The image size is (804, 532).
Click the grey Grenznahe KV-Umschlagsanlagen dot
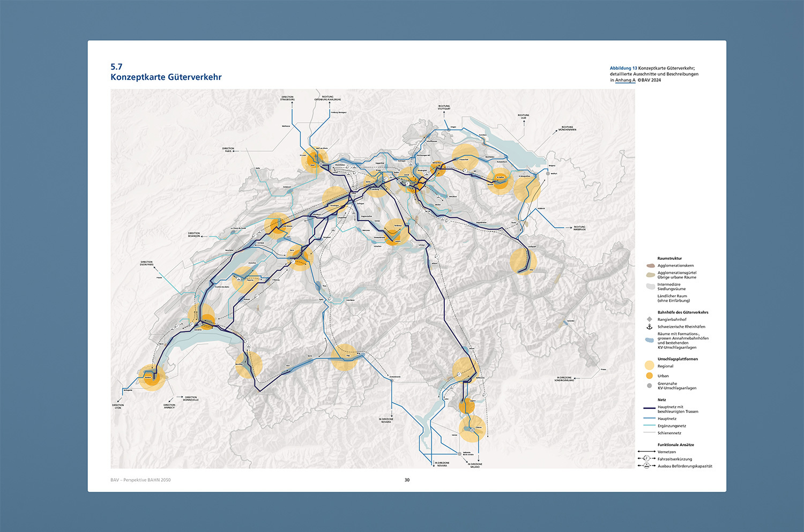click(649, 386)
